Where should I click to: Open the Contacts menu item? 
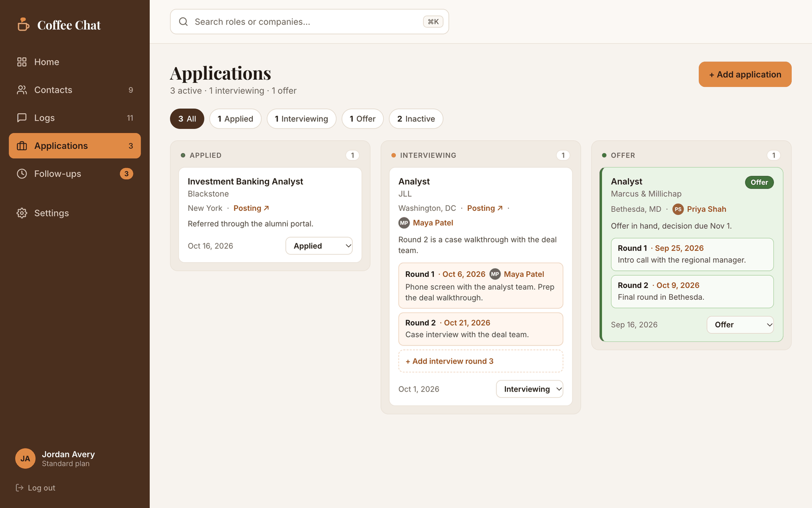75,90
